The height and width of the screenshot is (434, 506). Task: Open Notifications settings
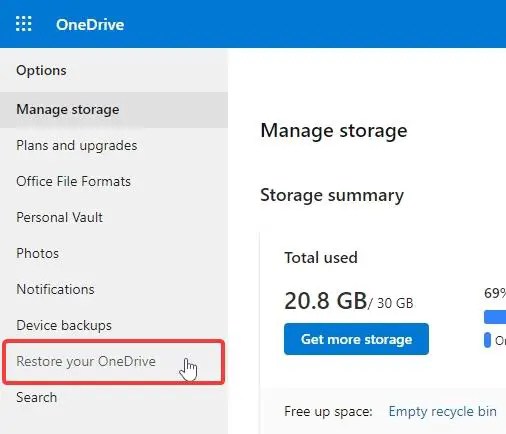pos(55,289)
